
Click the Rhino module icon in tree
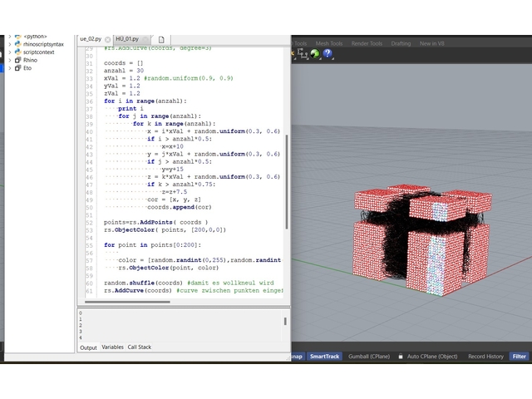(x=18, y=60)
